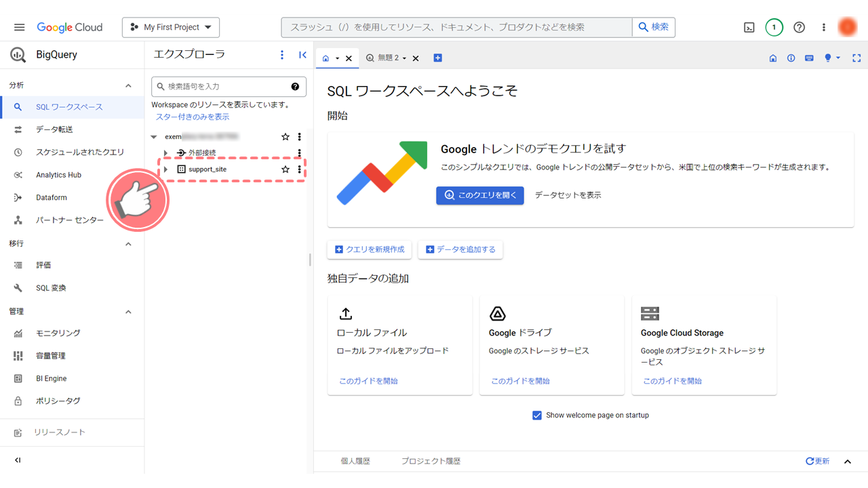Click データを追加する button
This screenshot has height=488, width=868.
point(460,249)
